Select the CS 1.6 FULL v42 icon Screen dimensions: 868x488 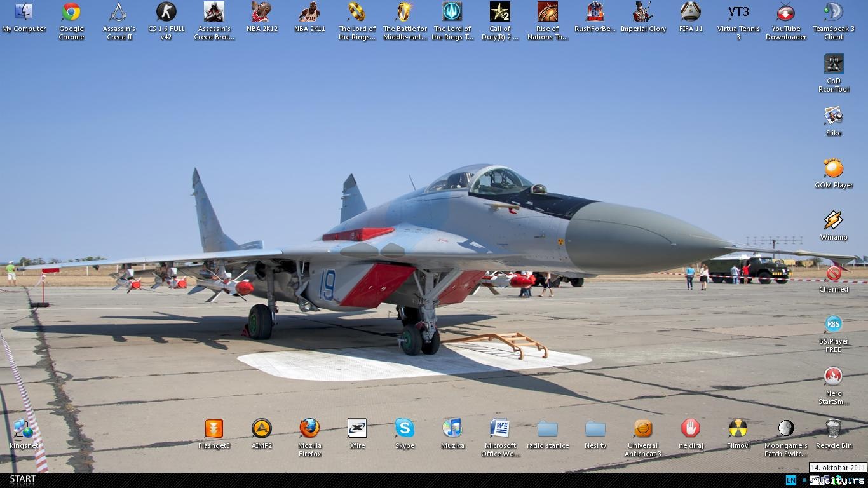[x=166, y=12]
